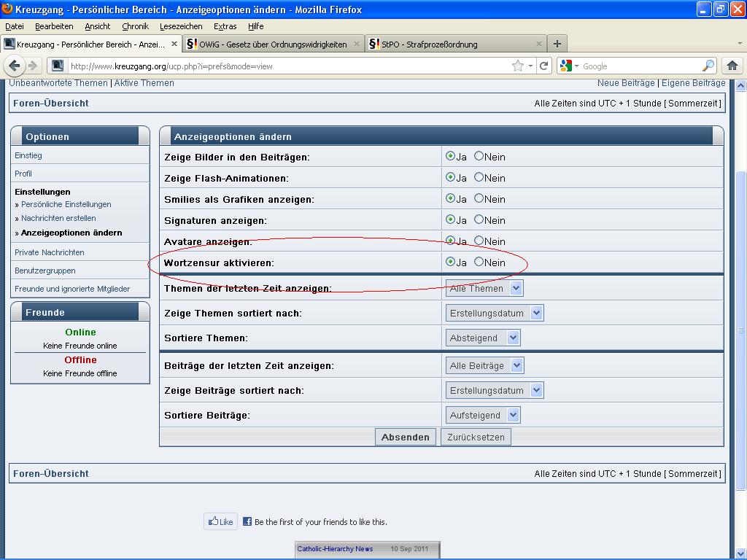Image resolution: width=747 pixels, height=560 pixels.
Task: Open the Sortiere Themen dropdown
Action: tap(483, 338)
